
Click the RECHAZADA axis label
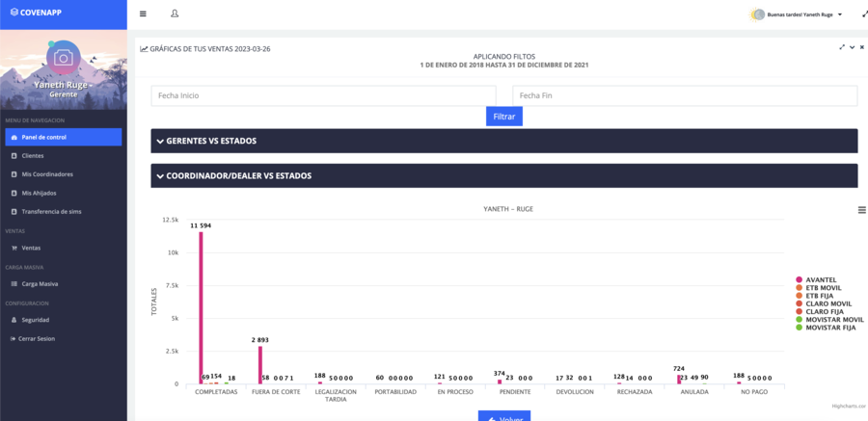(635, 392)
